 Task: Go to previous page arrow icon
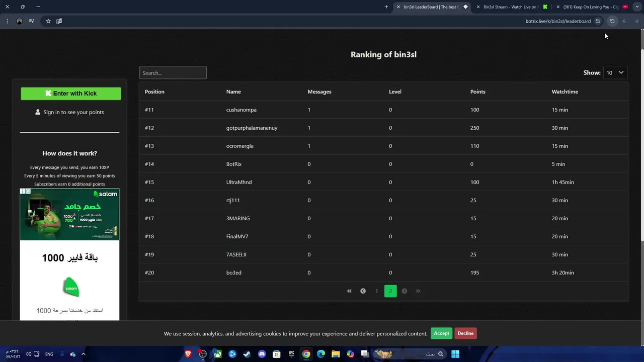click(x=363, y=291)
